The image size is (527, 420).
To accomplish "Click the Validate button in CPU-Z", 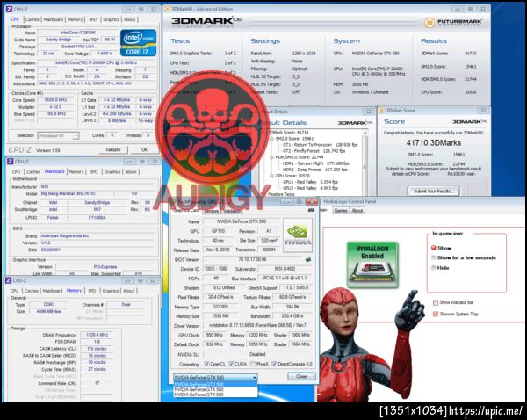I will click(113, 149).
